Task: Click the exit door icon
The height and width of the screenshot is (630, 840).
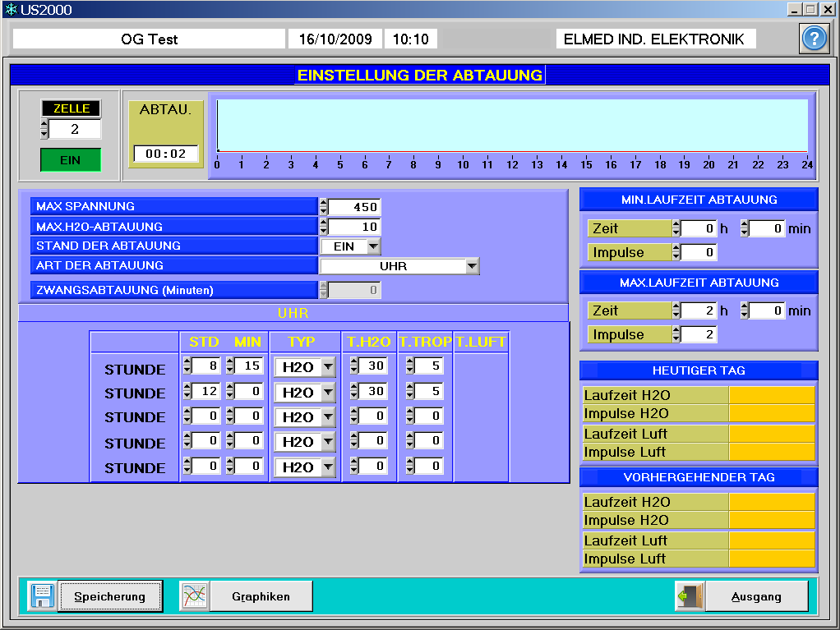Action: pos(689,596)
